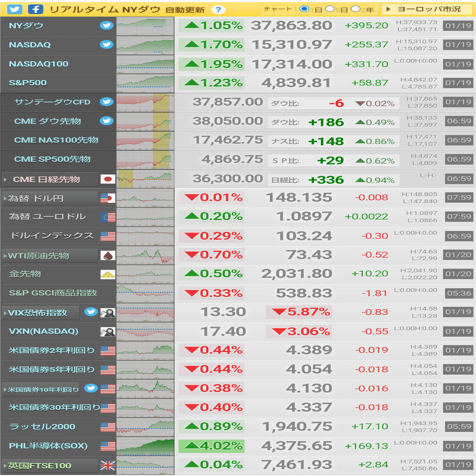Click grim reaper icon on VXN(NASDAQ) row

point(108,332)
